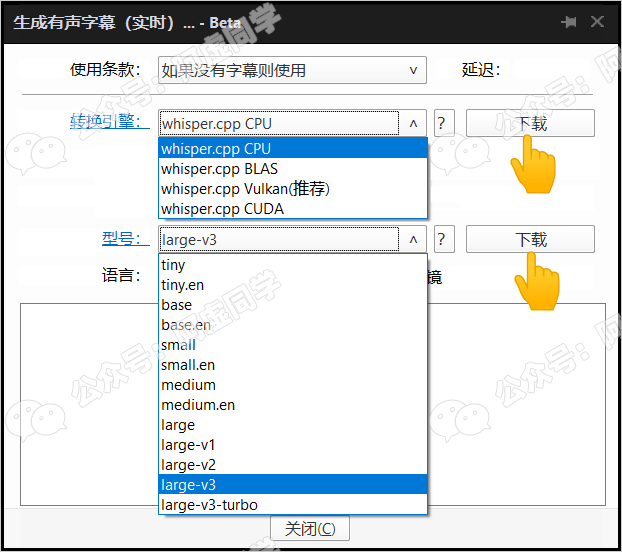The width and height of the screenshot is (622, 552).
Task: Open help for the conversion engine
Action: [444, 123]
